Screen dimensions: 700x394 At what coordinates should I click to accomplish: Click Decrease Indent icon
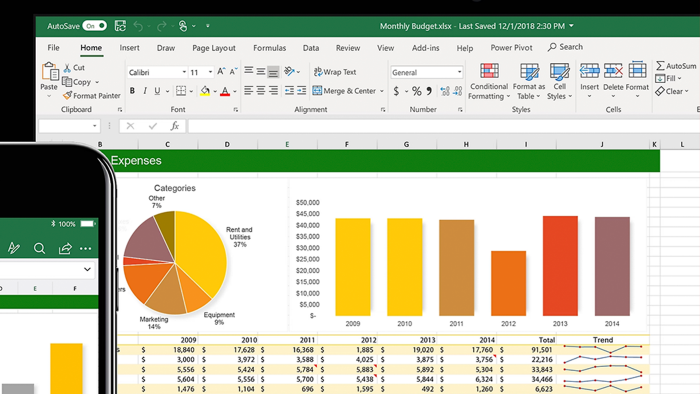[289, 91]
